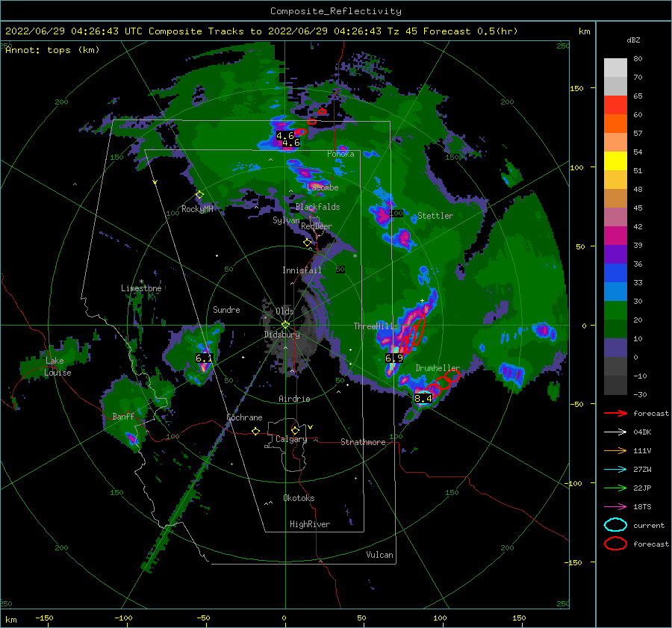Select the ThreeHills city label
Viewport: 672px width, 628px height.
(x=376, y=326)
